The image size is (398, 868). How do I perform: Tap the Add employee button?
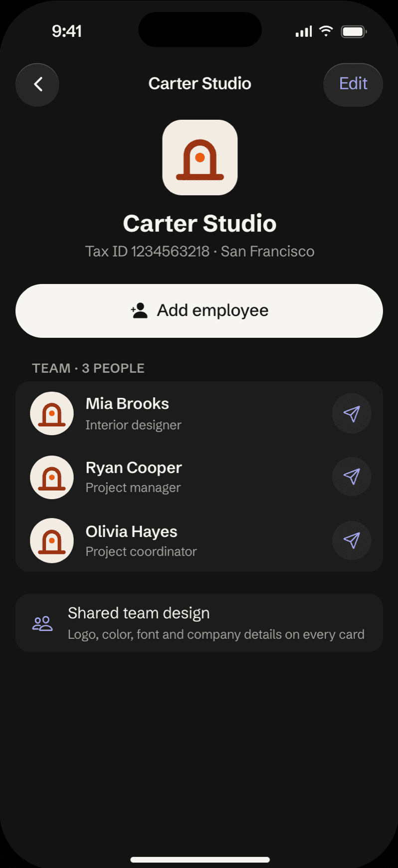(199, 310)
